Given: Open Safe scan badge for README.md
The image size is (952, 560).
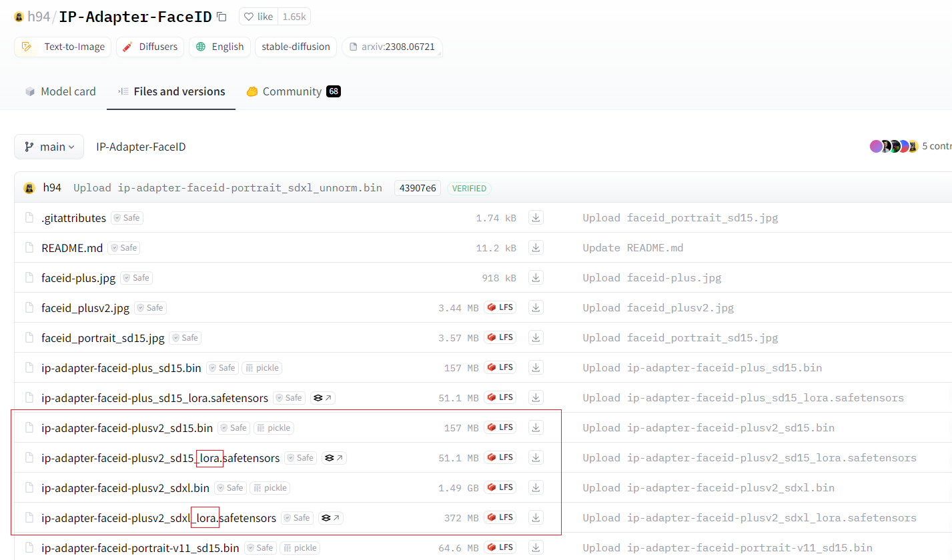Looking at the screenshot, I should tap(124, 248).
